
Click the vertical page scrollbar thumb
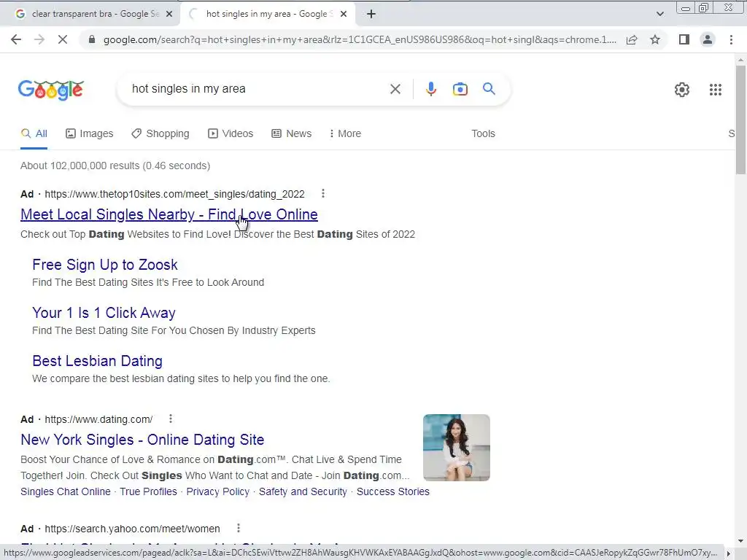[x=740, y=120]
